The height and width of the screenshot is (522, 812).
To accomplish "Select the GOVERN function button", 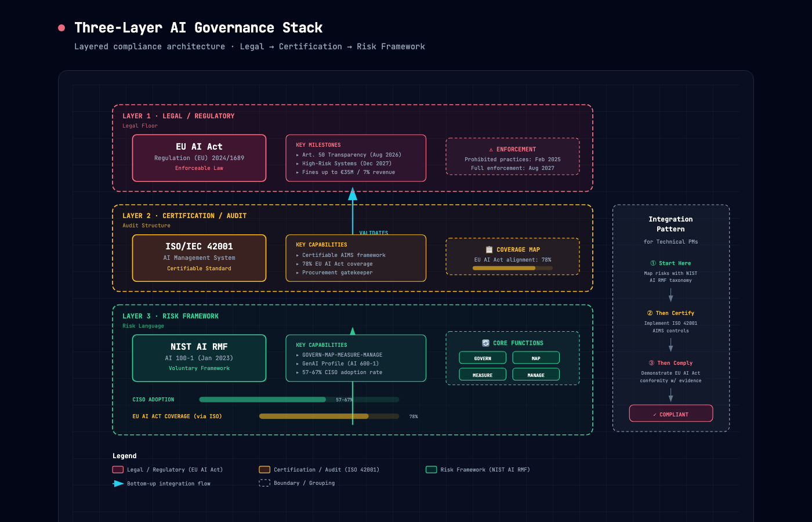I will point(483,358).
